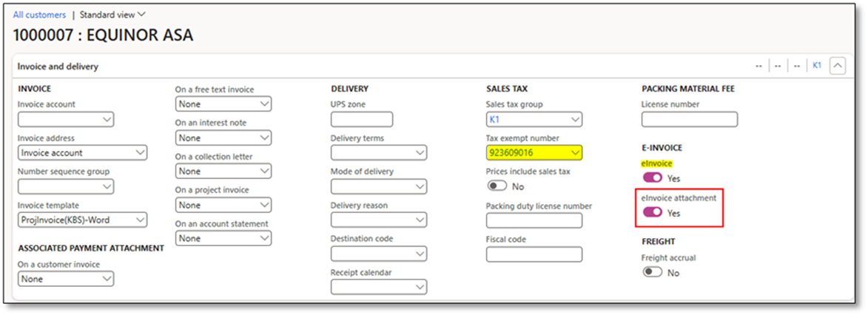Expand the Tax exempt number dropdown
The width and height of the screenshot is (868, 315).
click(x=534, y=153)
